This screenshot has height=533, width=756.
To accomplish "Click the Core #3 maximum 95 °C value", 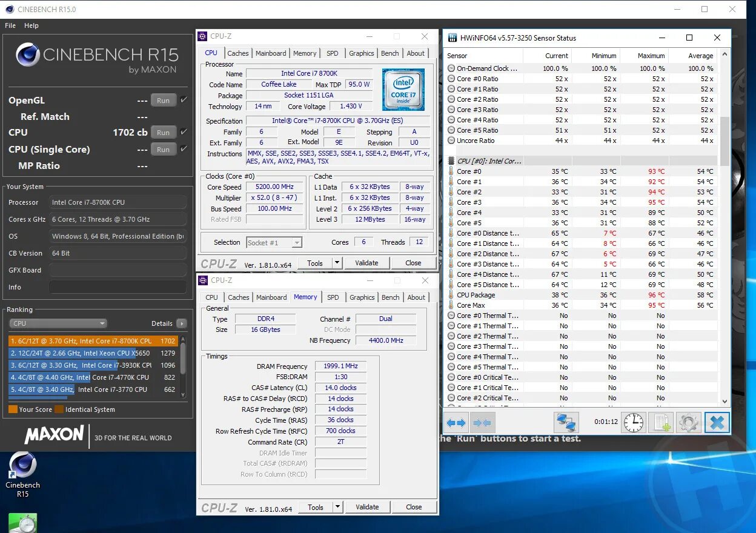I will pos(657,202).
